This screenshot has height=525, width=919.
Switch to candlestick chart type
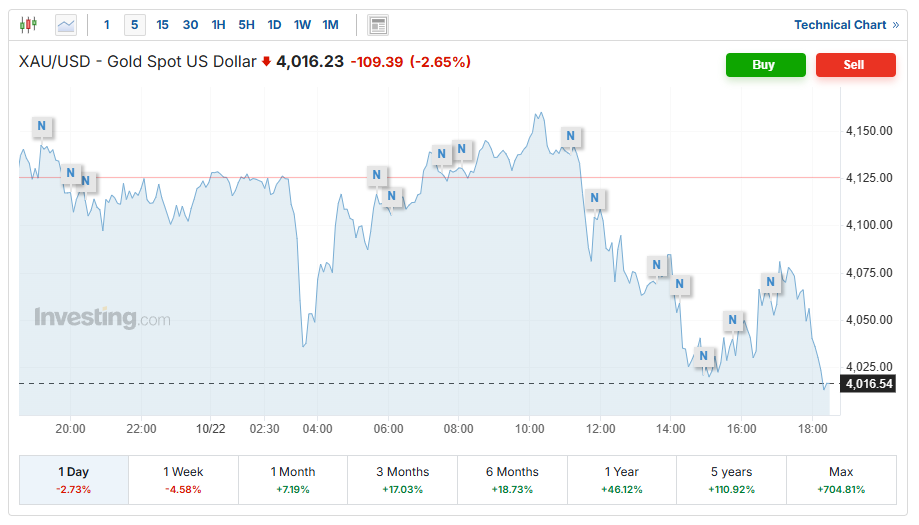pyautogui.click(x=28, y=25)
